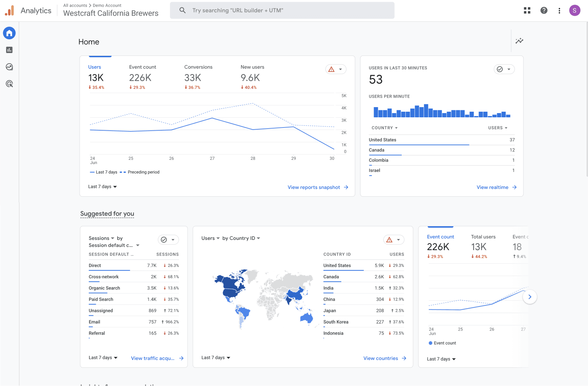Image resolution: width=588 pixels, height=386 pixels.
Task: Click arrow icon beside View reports snapshot
Action: coord(346,187)
